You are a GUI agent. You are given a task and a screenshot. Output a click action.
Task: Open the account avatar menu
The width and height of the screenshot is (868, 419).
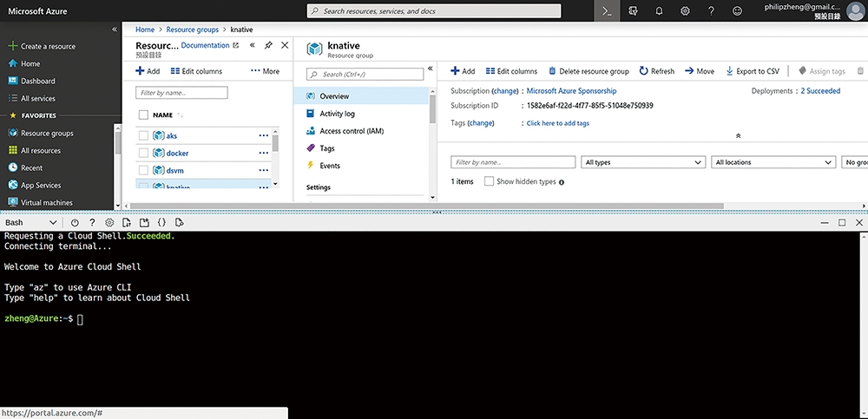point(855,11)
